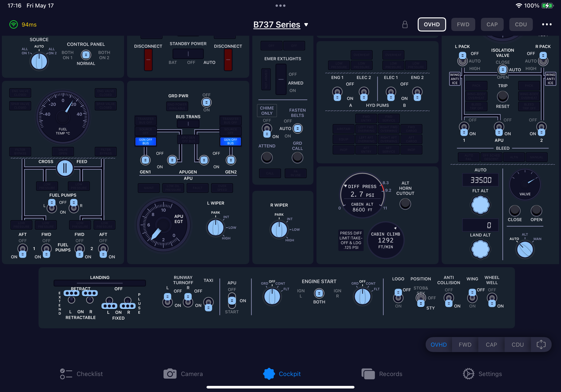Toggle the ISOLATION VALVE switch
This screenshot has width=561, height=392.
click(503, 70)
